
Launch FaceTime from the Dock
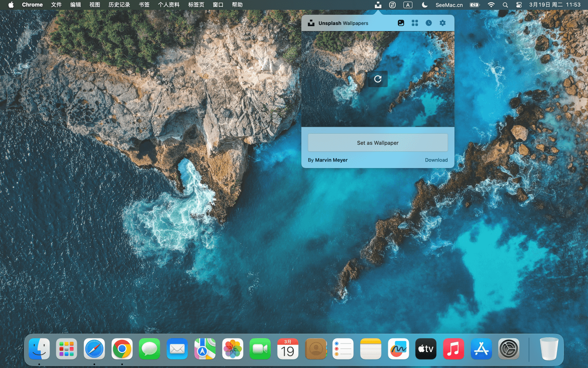click(x=260, y=349)
